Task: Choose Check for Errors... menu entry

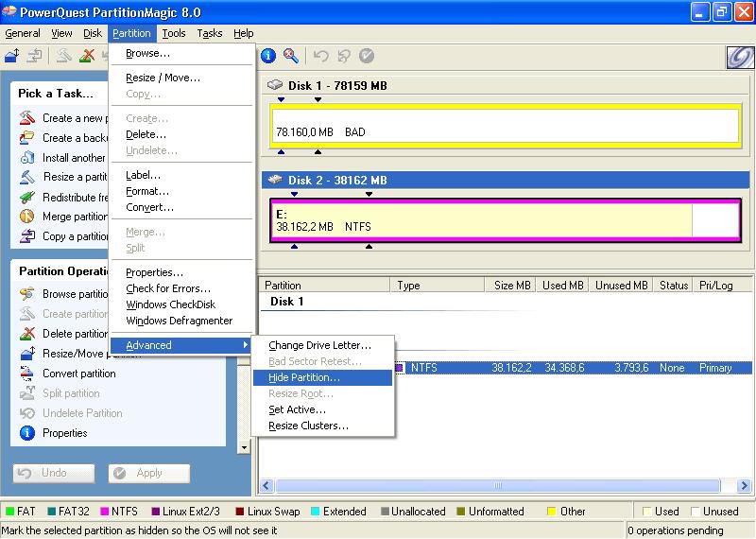Action: click(x=181, y=288)
